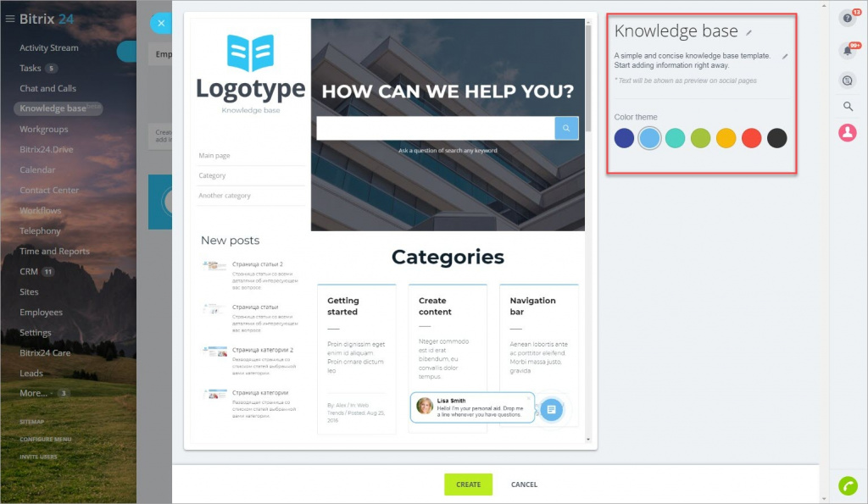
Task: Open Time and Reports menu item
Action: click(54, 252)
